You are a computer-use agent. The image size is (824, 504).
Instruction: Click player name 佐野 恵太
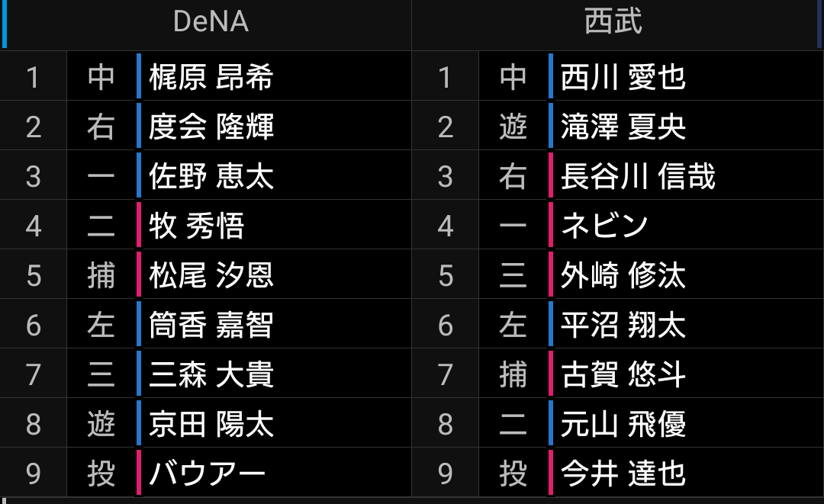tap(211, 176)
